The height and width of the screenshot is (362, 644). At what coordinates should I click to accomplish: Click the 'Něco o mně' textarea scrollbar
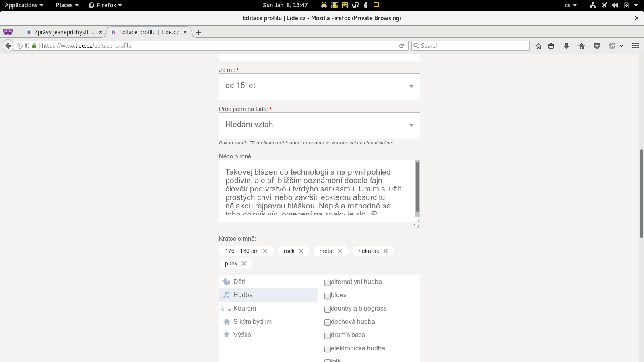click(x=417, y=187)
